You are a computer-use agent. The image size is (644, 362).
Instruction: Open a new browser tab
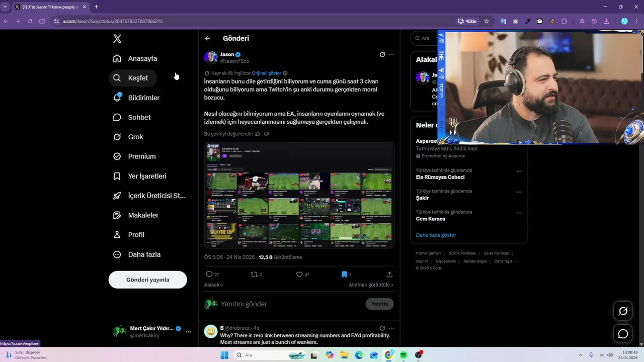96,7
